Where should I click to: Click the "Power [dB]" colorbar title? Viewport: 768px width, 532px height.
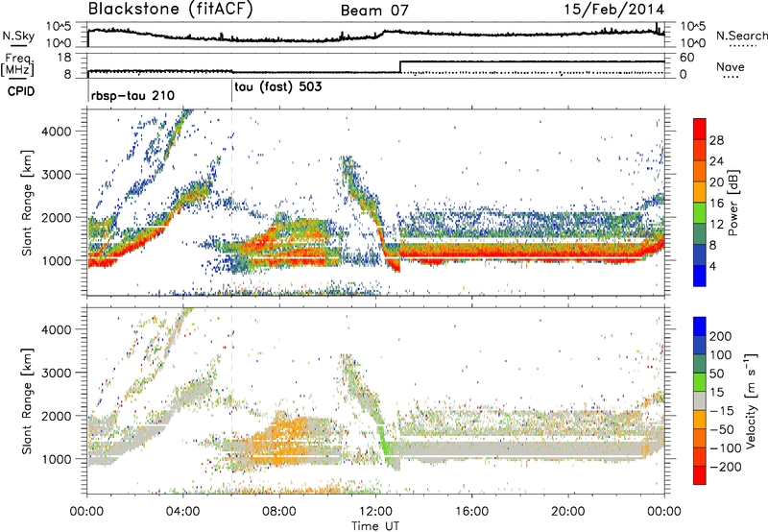coord(733,203)
